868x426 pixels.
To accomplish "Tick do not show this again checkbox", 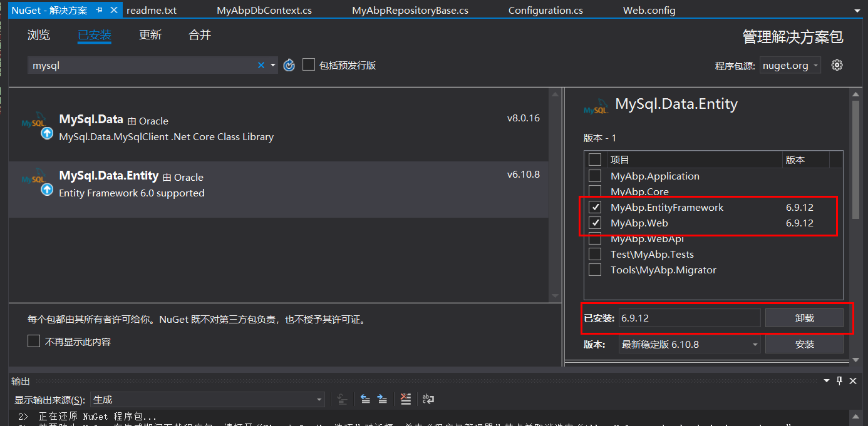I will pyautogui.click(x=34, y=342).
